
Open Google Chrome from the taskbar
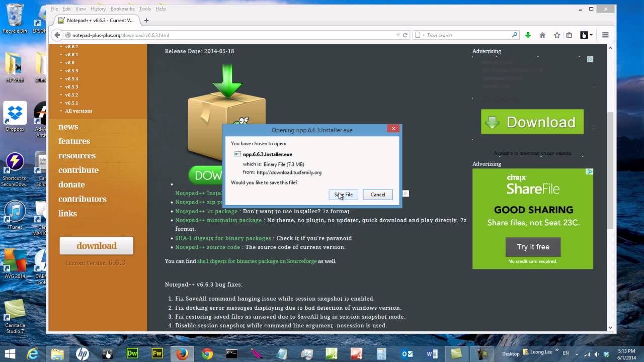[x=207, y=354]
